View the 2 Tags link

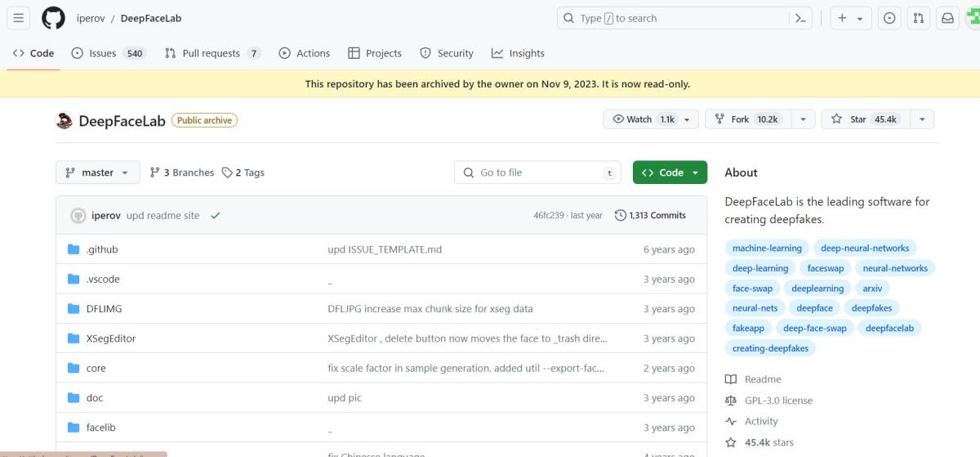[243, 172]
